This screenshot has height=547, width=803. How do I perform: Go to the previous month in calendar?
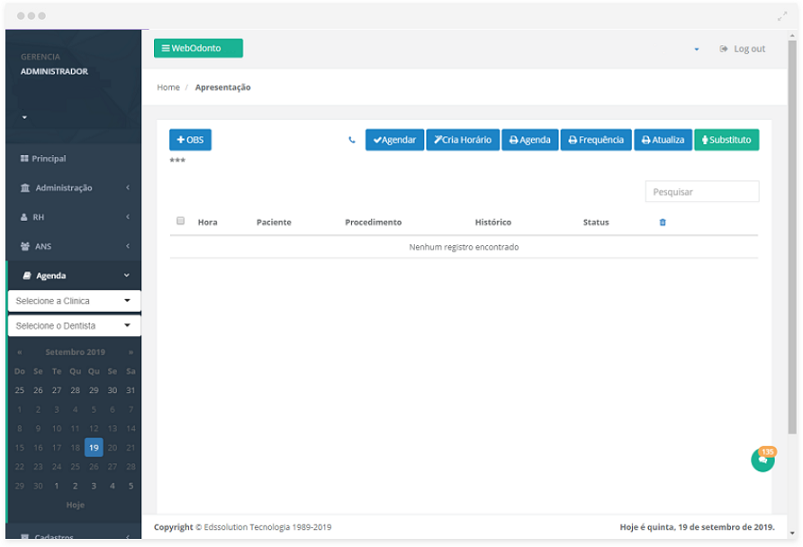[19, 352]
